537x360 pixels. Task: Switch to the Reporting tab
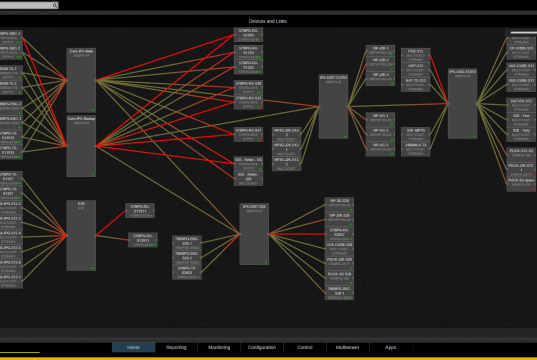coord(176,347)
